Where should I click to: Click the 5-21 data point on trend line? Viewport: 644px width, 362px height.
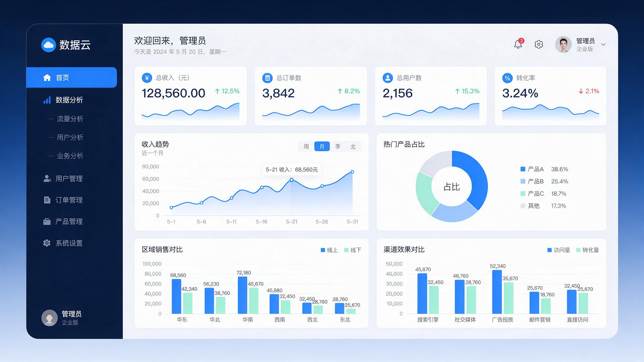click(x=292, y=180)
